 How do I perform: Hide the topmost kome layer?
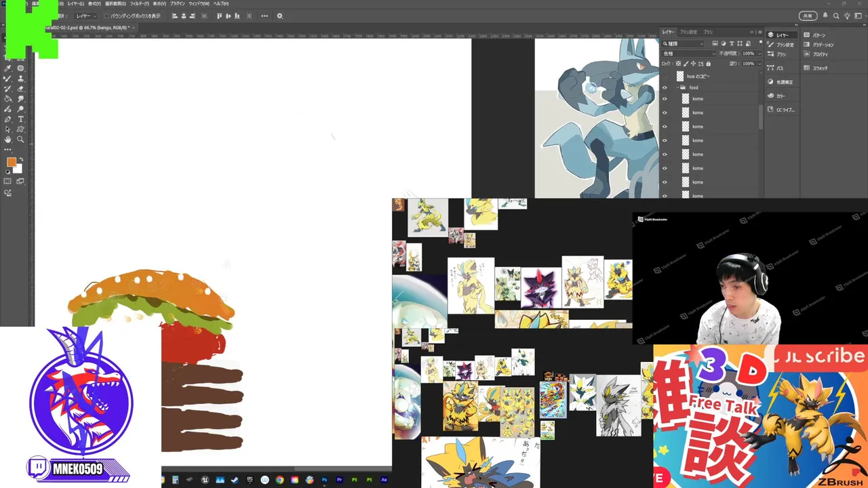[x=665, y=99]
